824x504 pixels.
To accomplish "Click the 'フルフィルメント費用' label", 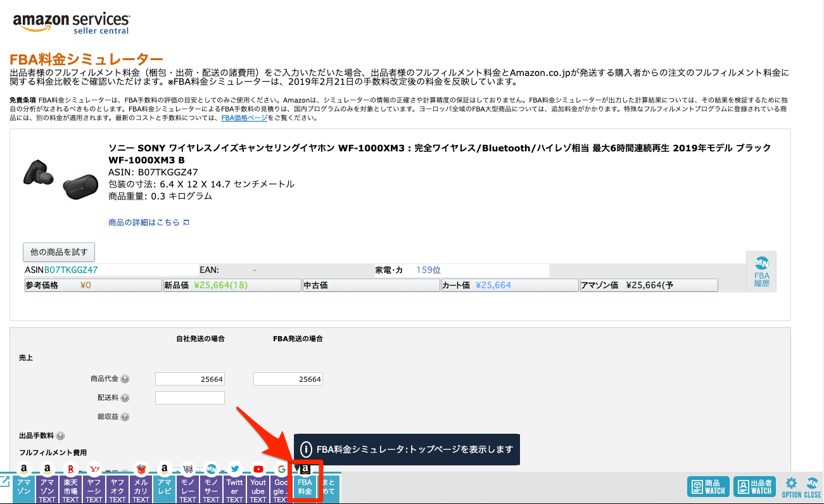I will tap(53, 453).
